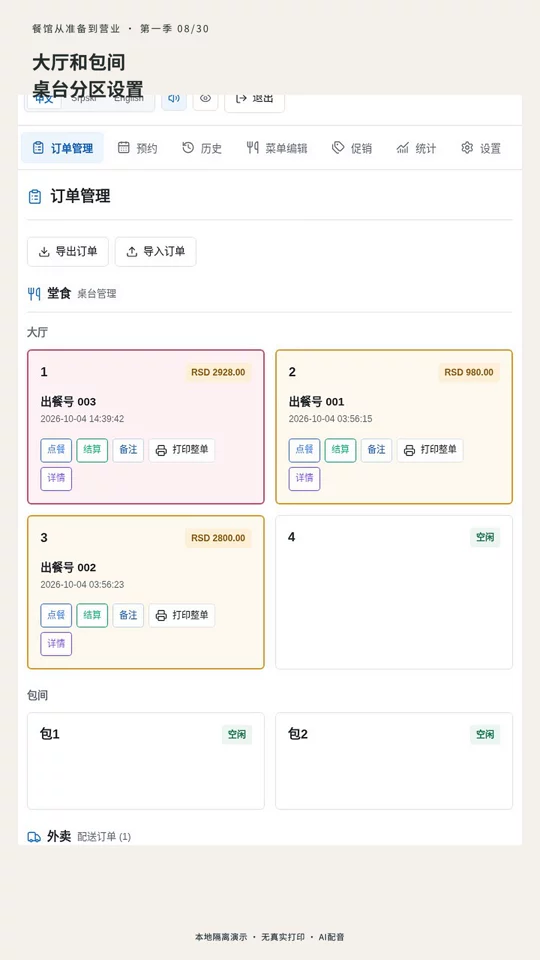Image resolution: width=540 pixels, height=960 pixels.
Task: Click 备注 on table 2
Action: [377, 450]
